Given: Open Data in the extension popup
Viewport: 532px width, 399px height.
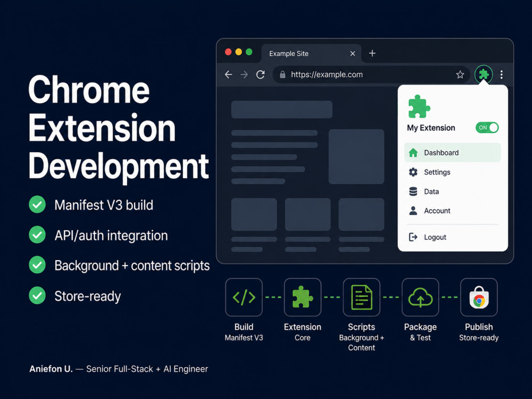Looking at the screenshot, I should click(x=453, y=192).
